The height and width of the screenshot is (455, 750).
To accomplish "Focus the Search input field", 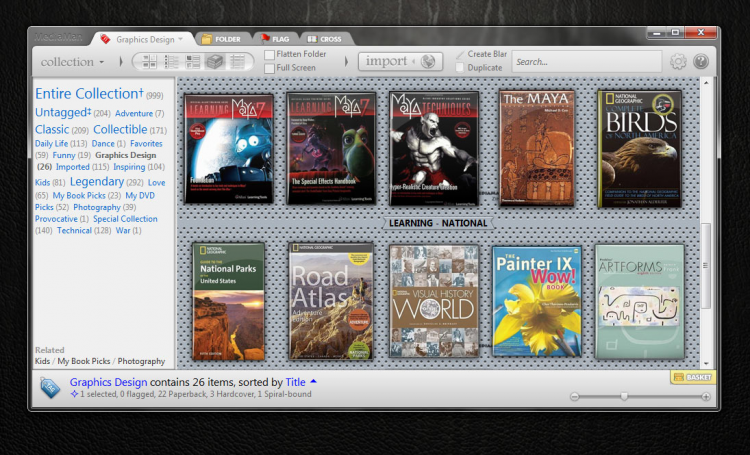I will coord(587,62).
